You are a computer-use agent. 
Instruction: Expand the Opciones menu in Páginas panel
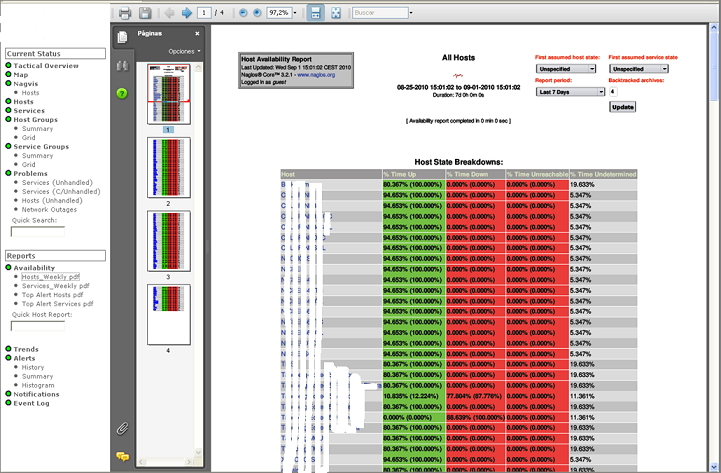click(184, 51)
